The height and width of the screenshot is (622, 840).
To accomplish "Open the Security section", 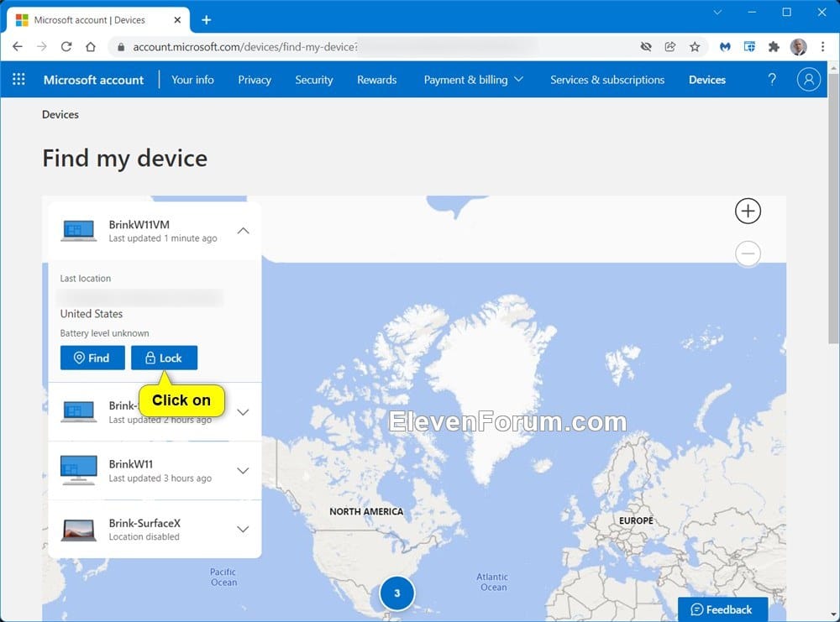I will [314, 80].
